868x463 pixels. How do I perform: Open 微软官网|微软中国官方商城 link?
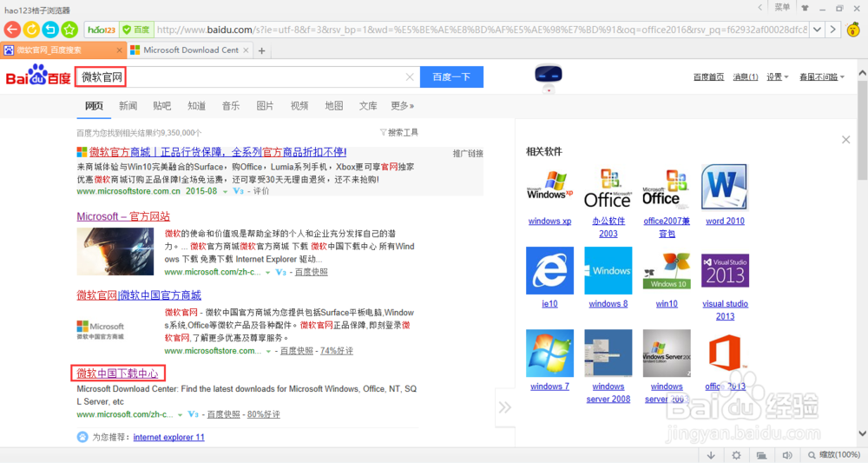[139, 295]
